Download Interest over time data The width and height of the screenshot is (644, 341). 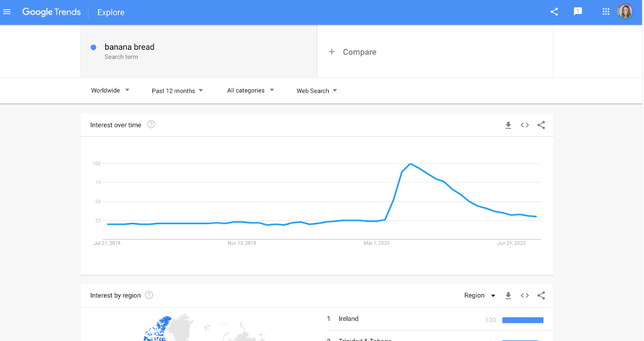click(508, 125)
